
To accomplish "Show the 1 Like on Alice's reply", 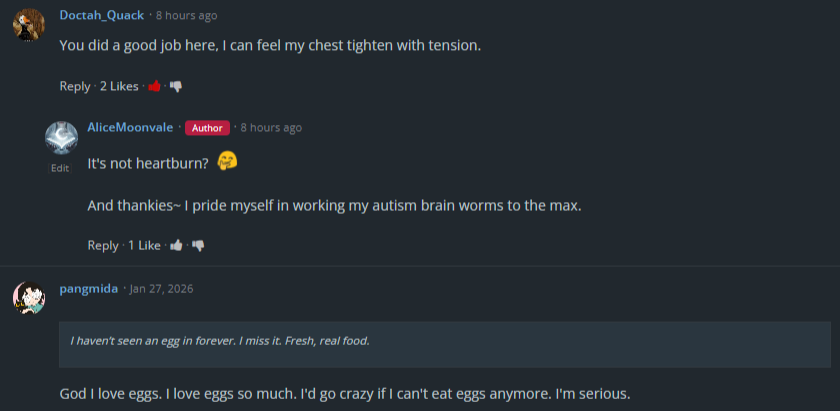I will (x=144, y=245).
